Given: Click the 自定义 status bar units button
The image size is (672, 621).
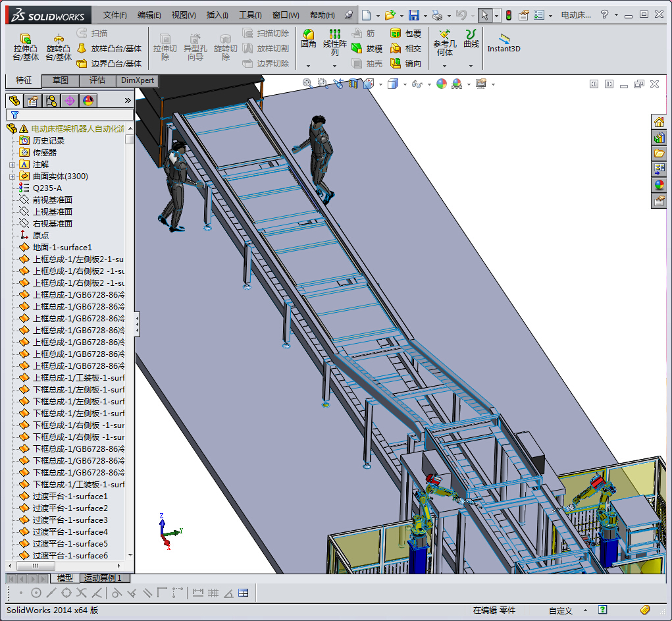Looking at the screenshot, I should click(561, 610).
